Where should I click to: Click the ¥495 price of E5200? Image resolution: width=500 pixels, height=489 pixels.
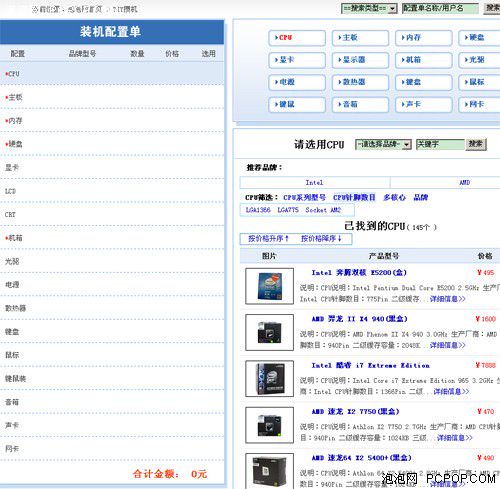click(485, 273)
